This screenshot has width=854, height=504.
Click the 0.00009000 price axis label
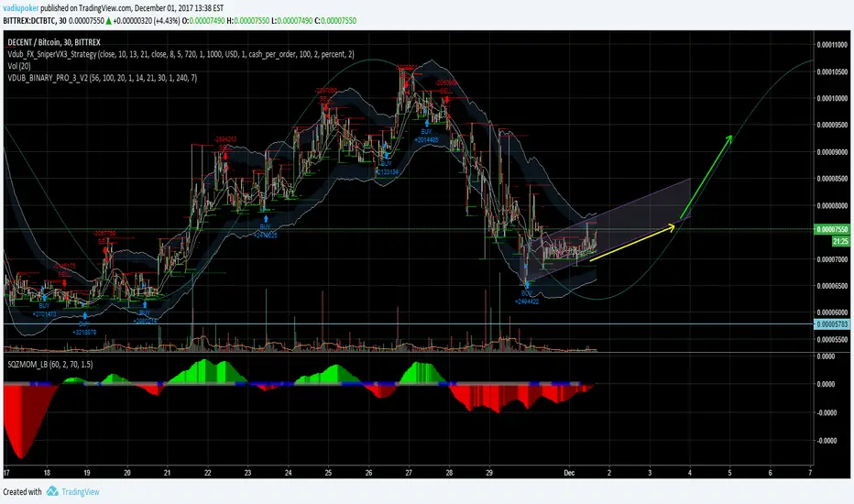pyautogui.click(x=832, y=152)
